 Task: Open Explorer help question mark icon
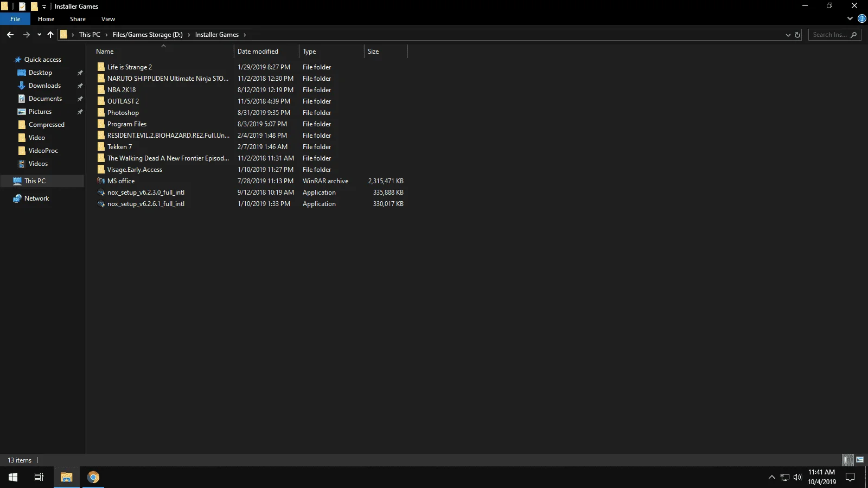[861, 19]
